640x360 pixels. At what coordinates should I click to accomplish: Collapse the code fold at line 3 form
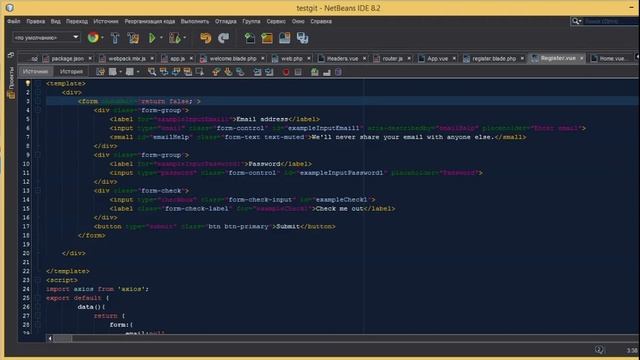[x=38, y=101]
